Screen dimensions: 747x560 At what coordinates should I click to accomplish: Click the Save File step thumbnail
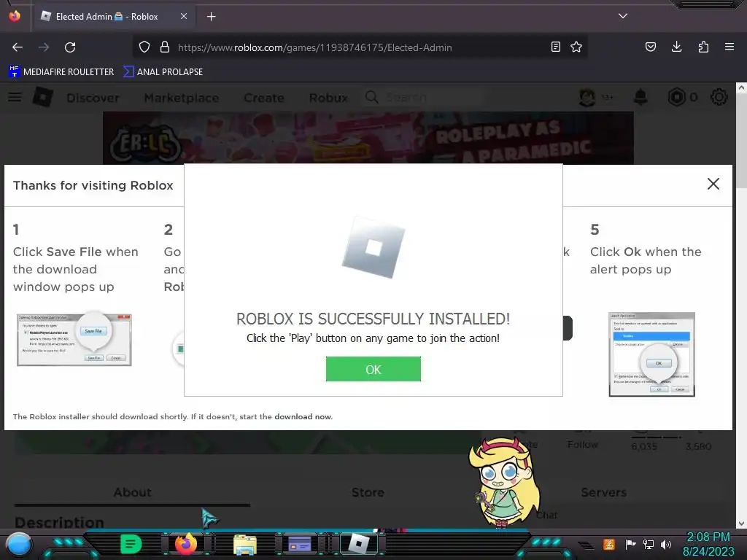(74, 339)
